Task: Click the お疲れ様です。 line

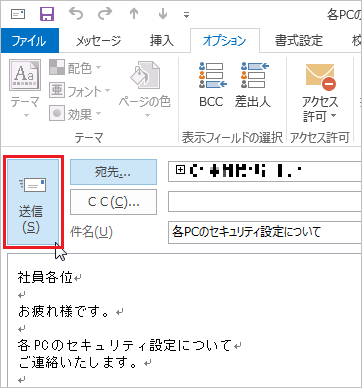Action: [x=64, y=311]
